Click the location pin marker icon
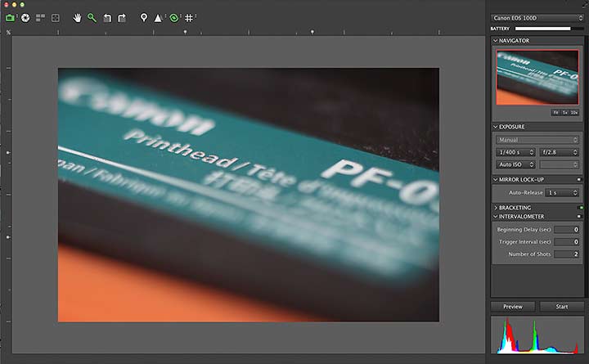The height and width of the screenshot is (364, 589). tap(143, 18)
